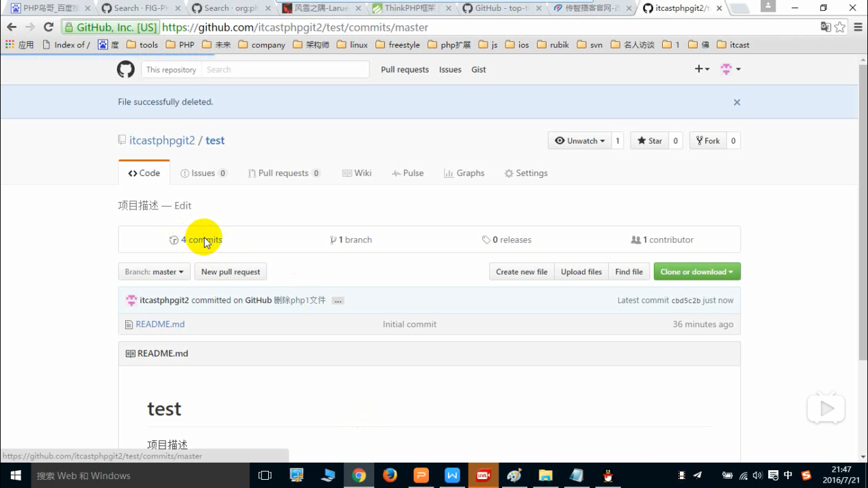Open Issues in top navigation

coord(450,70)
